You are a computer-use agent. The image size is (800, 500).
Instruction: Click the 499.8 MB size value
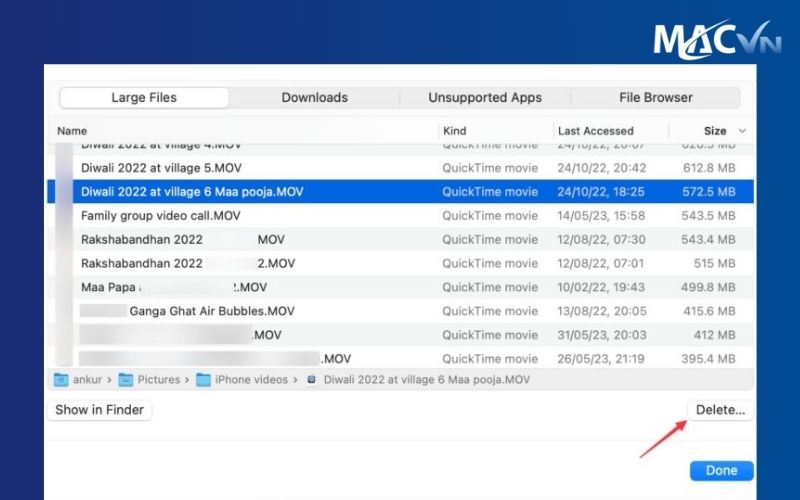pos(708,287)
